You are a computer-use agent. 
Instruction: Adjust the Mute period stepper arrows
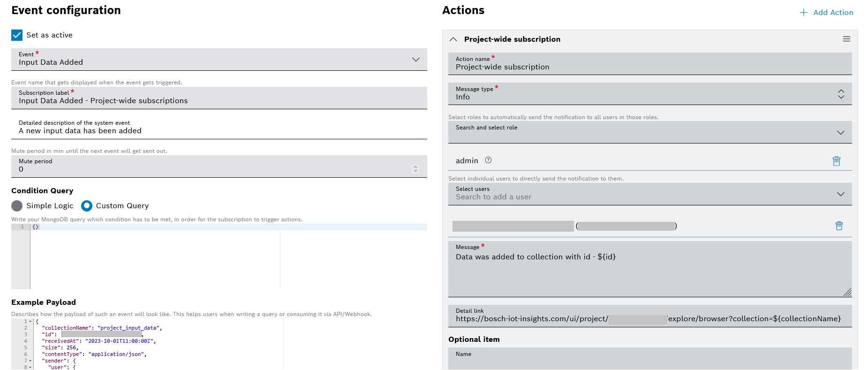pos(415,169)
